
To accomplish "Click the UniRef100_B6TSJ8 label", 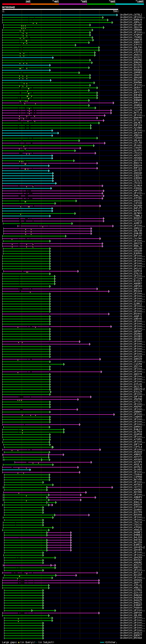I will point(131,113).
